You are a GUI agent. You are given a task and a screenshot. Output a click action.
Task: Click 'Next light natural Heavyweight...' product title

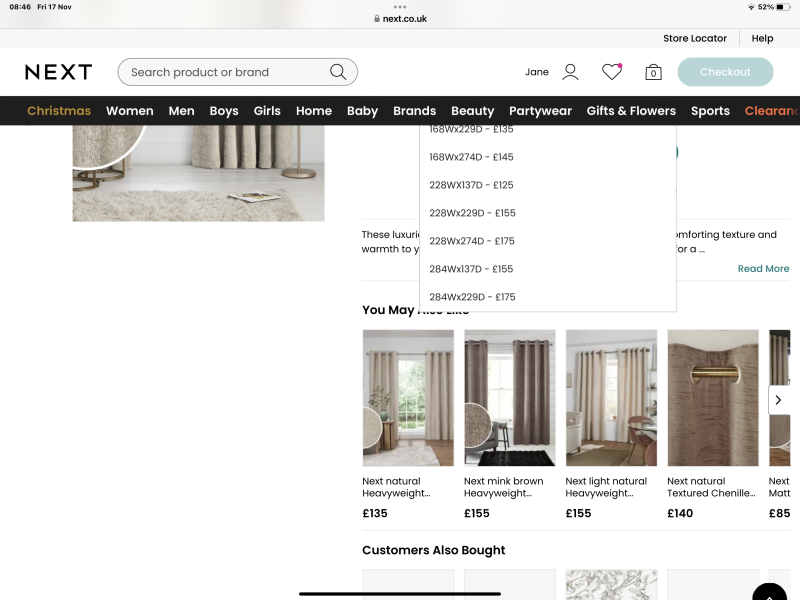[606, 487]
